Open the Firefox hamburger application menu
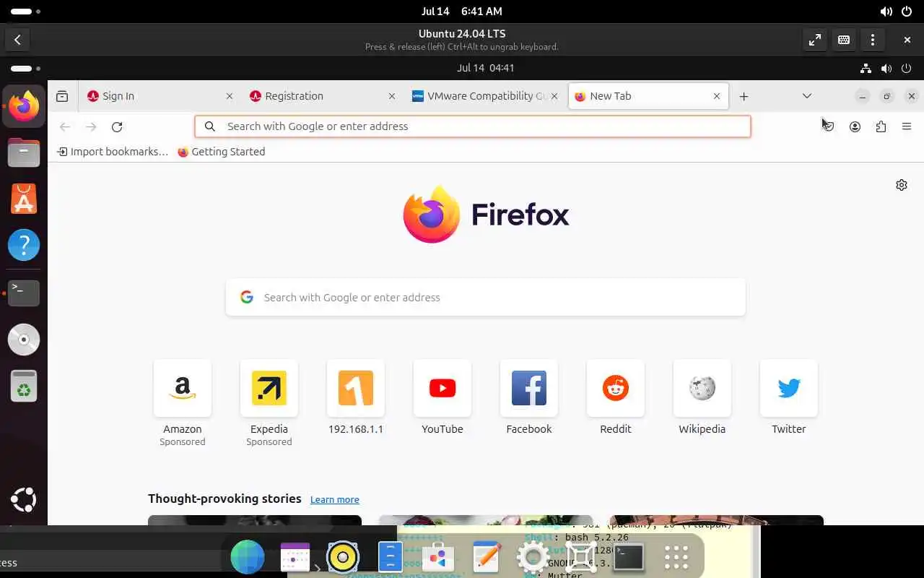 (x=907, y=126)
